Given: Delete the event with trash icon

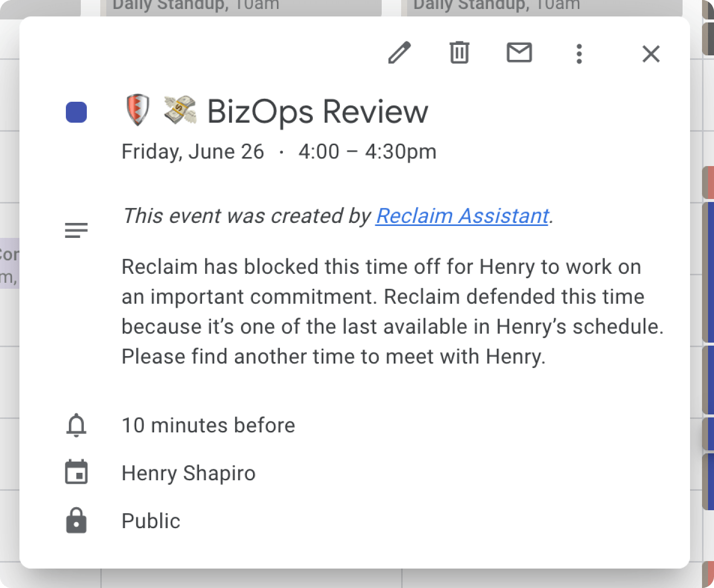Looking at the screenshot, I should click(459, 52).
